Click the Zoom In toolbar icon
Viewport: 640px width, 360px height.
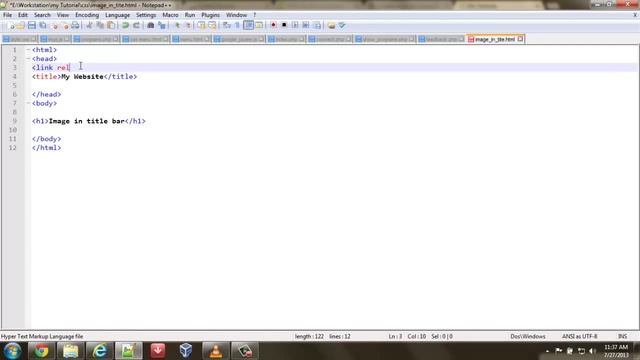click(x=177, y=25)
